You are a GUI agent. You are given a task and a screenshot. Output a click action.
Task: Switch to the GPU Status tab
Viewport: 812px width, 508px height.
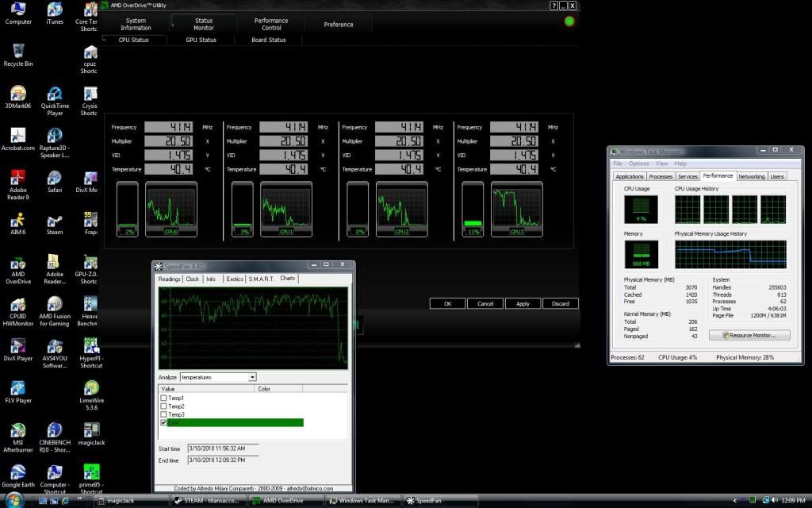(x=201, y=40)
